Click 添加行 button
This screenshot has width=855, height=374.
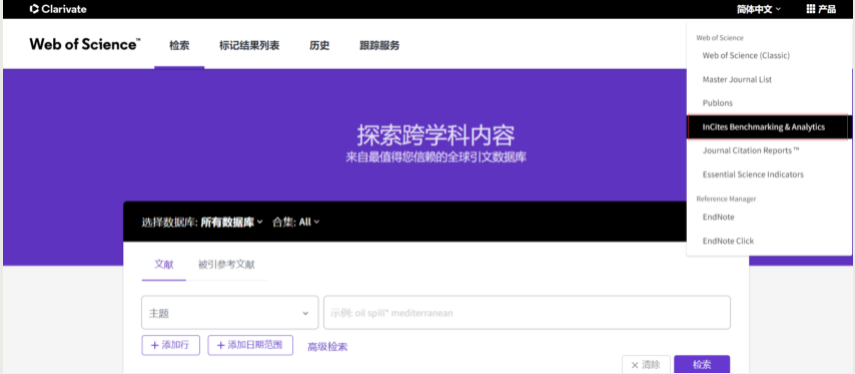point(171,345)
